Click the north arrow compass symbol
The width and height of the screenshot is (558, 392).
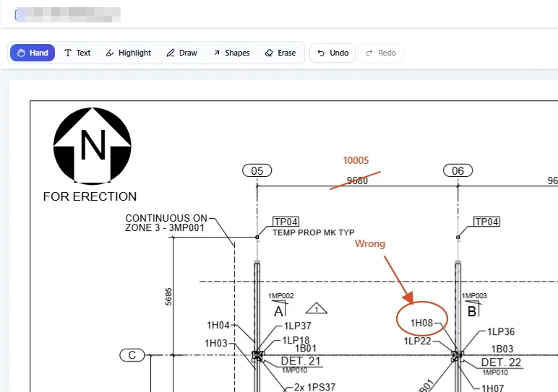[93, 146]
